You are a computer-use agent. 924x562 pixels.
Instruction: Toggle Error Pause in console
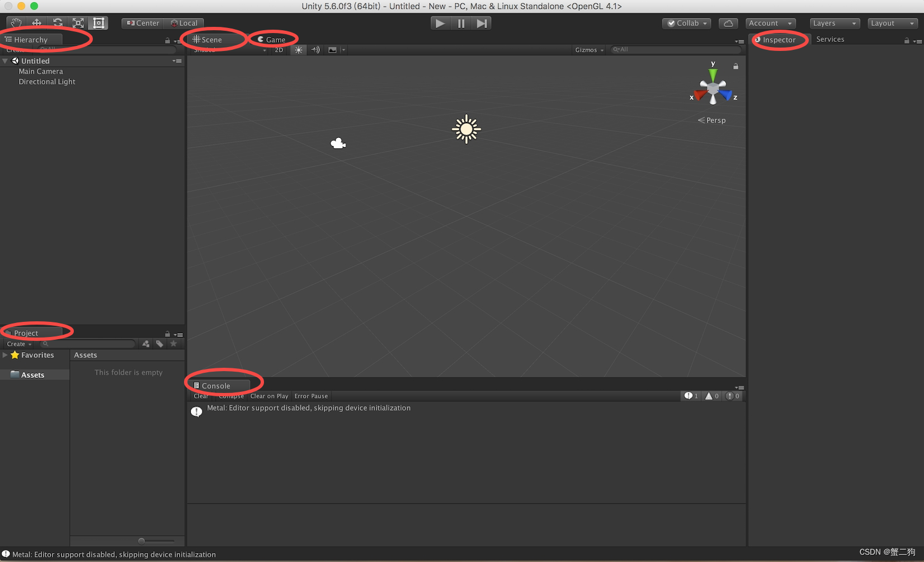(311, 396)
